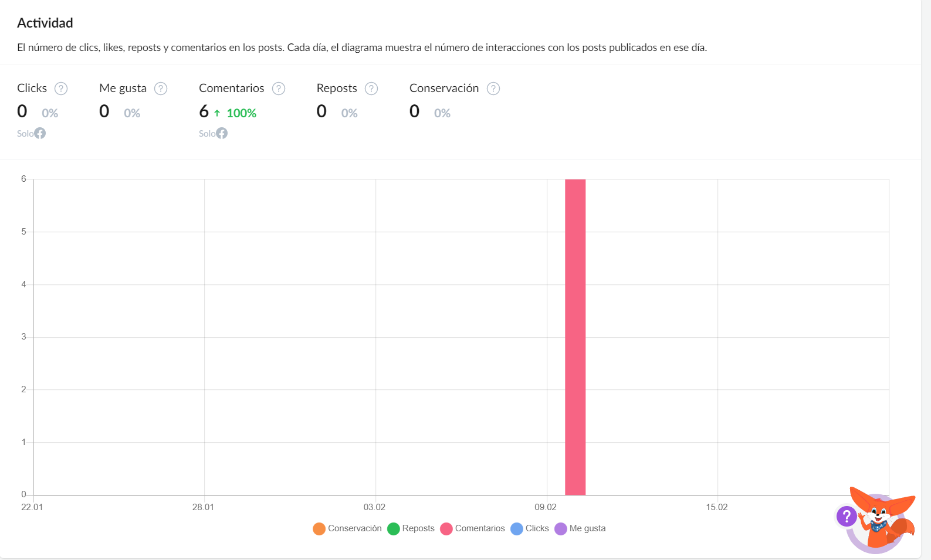Hide the Comentarios series via legend
The width and height of the screenshot is (931, 560).
pyautogui.click(x=472, y=528)
